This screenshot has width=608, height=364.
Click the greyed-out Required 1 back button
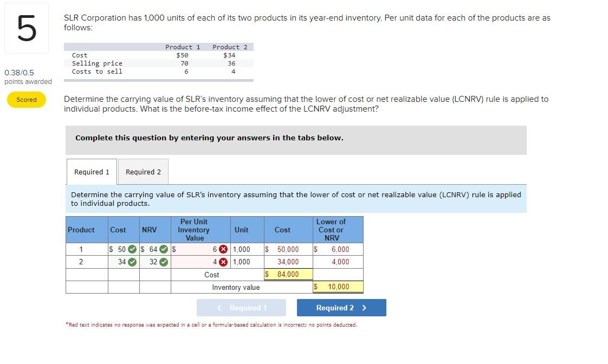pos(241,308)
